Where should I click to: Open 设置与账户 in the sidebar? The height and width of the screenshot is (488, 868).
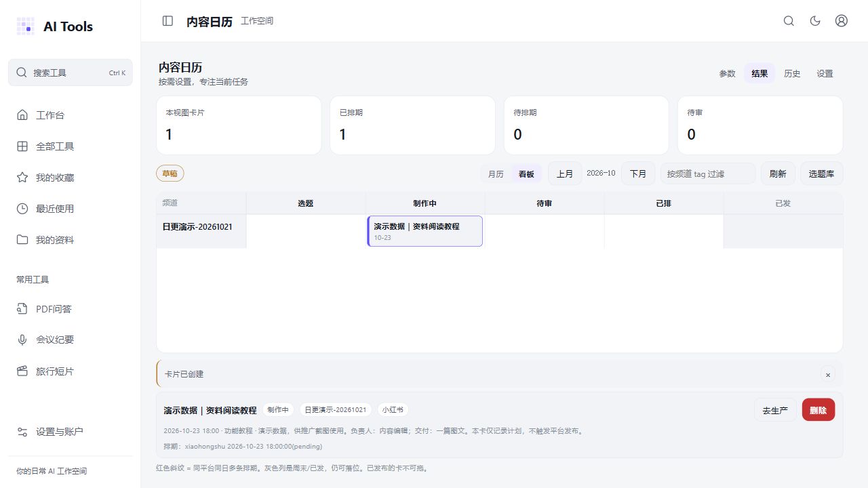tap(71, 432)
